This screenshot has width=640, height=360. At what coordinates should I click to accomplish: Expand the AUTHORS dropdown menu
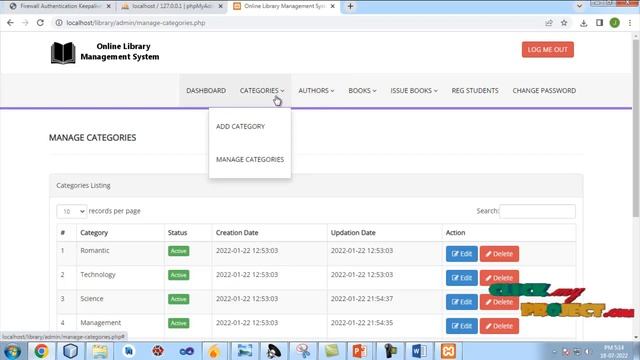(x=316, y=91)
